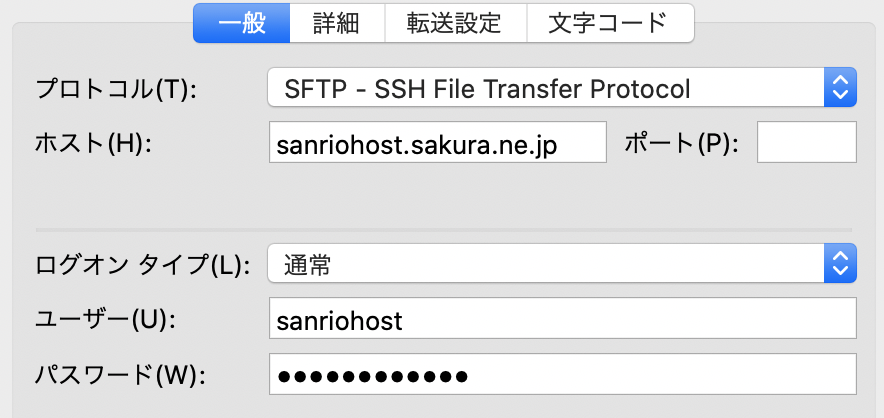This screenshot has height=418, width=884.
Task: Click the パスワード(W) label
Action: pyautogui.click(x=119, y=376)
